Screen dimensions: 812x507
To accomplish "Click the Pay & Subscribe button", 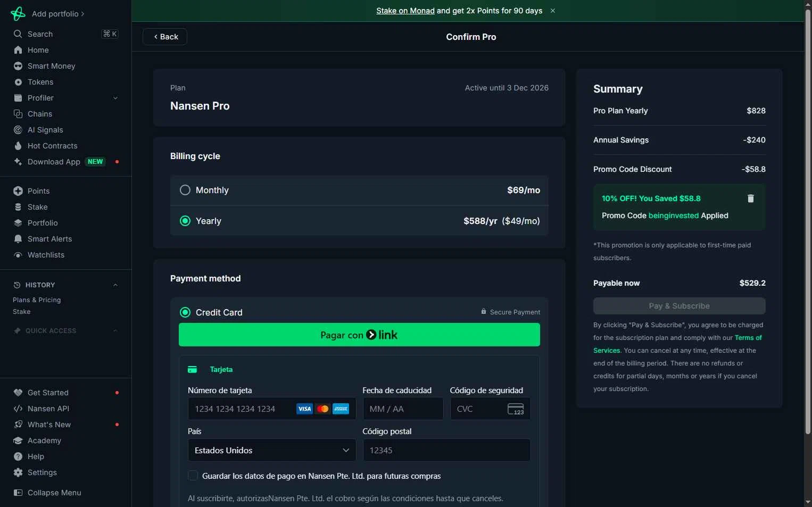I will coord(680,306).
